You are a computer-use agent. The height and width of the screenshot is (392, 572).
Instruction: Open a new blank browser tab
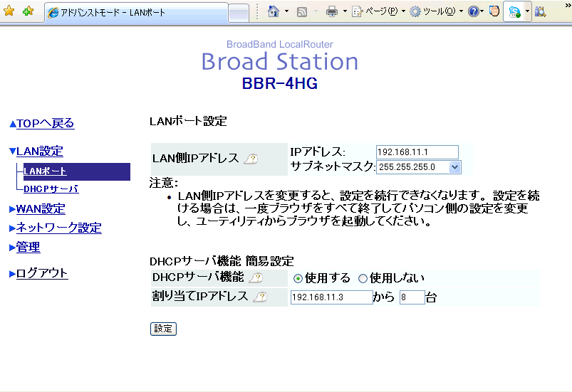click(x=239, y=13)
